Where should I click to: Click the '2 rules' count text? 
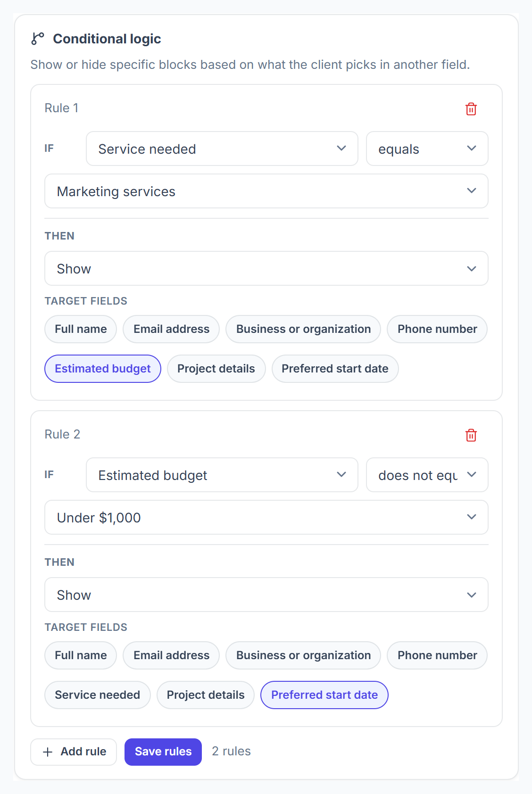(231, 751)
